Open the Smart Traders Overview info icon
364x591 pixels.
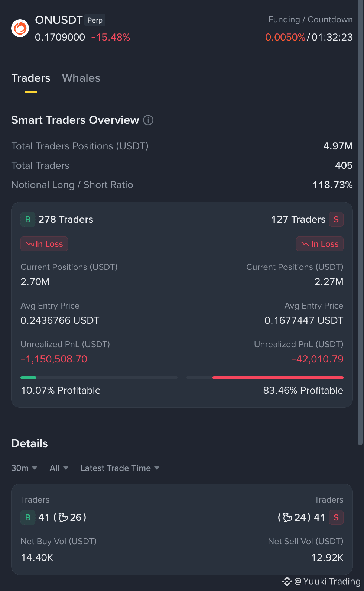[x=148, y=120]
